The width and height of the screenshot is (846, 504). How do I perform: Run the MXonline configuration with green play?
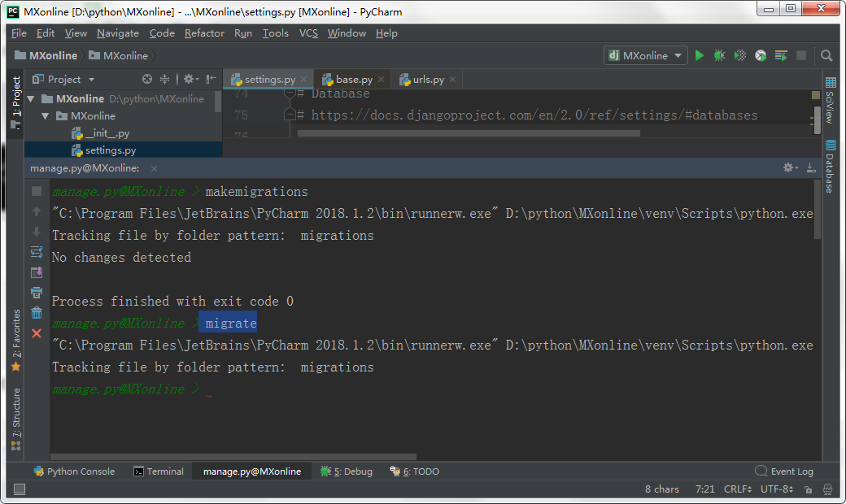pos(700,55)
